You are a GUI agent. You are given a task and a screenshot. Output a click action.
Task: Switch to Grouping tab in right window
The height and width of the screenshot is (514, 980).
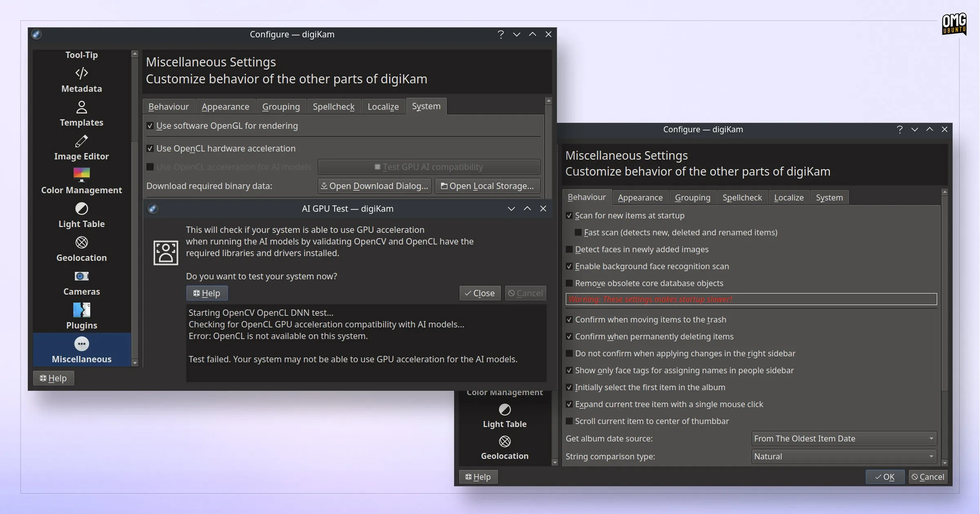693,197
